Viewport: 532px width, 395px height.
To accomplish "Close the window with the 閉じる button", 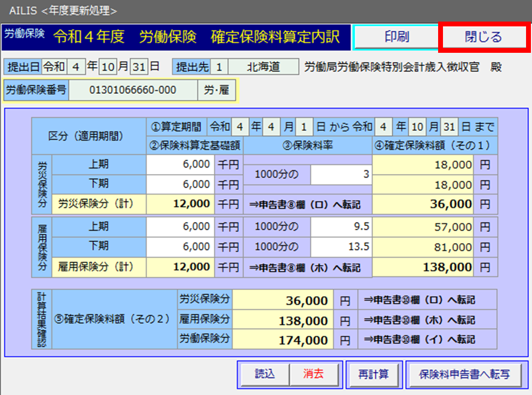I will click(x=483, y=37).
